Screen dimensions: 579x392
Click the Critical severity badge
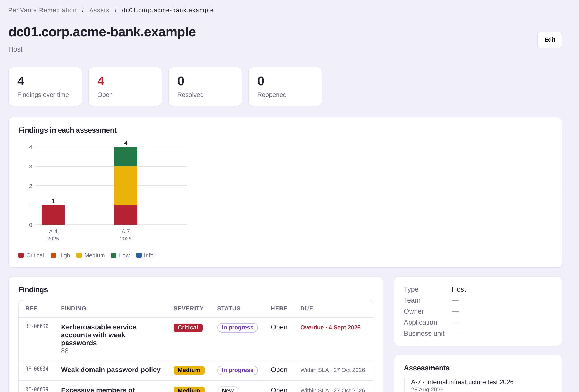coord(188,328)
